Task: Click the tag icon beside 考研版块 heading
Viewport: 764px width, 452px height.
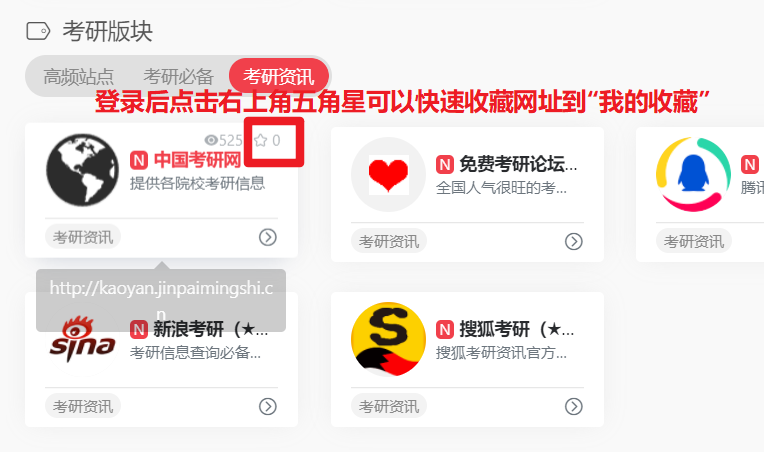Action: 38,31
